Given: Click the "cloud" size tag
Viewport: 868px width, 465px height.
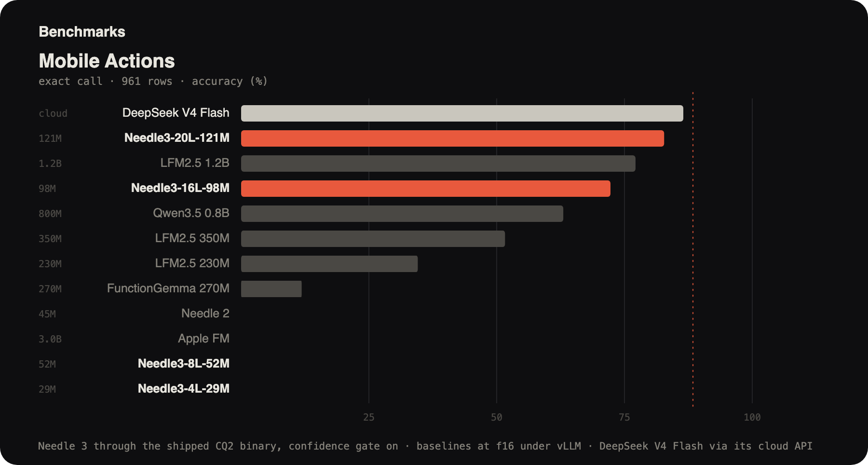Looking at the screenshot, I should point(53,113).
